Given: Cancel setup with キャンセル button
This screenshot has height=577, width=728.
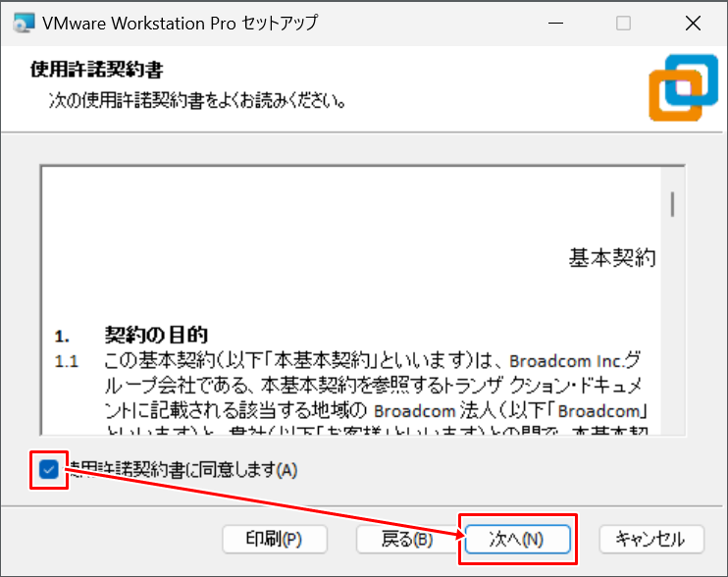Looking at the screenshot, I should 650,539.
